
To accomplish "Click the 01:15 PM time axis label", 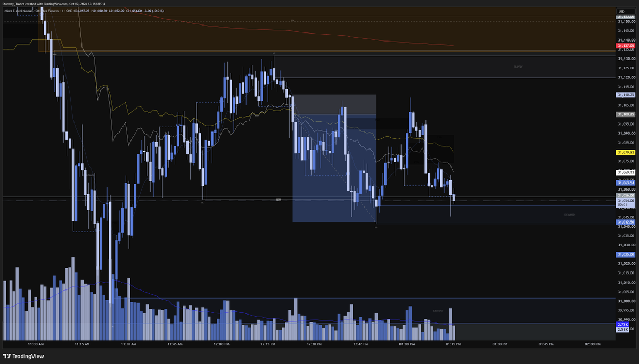I will (453, 344).
